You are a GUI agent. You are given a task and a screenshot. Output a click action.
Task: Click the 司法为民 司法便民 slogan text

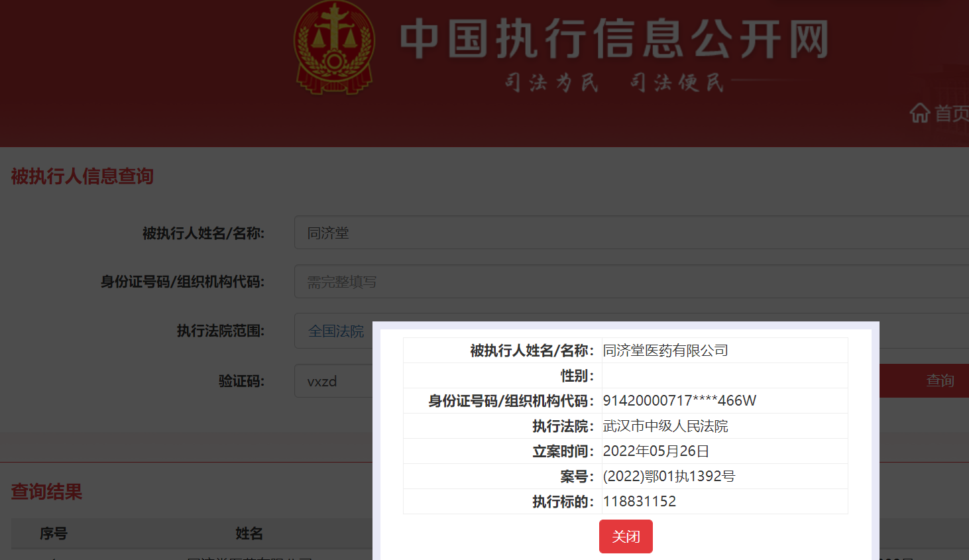tap(614, 82)
